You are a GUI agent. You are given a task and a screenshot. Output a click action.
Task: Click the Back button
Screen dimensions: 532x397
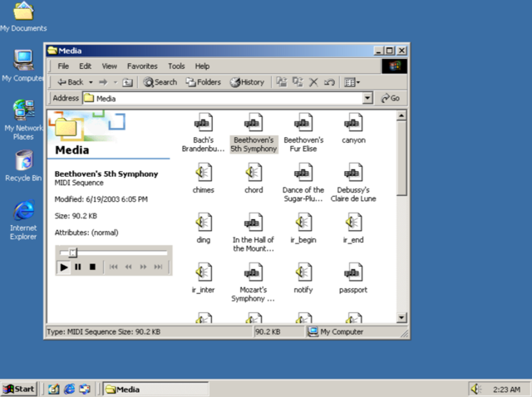click(70, 82)
